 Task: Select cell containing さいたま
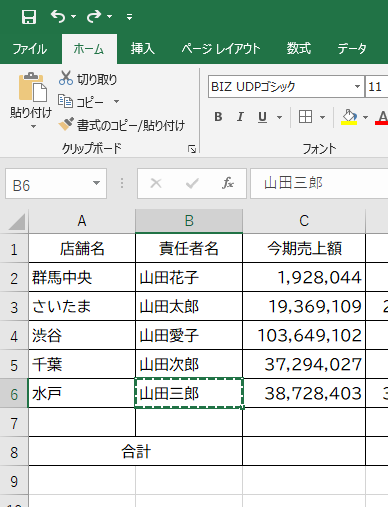pos(82,306)
